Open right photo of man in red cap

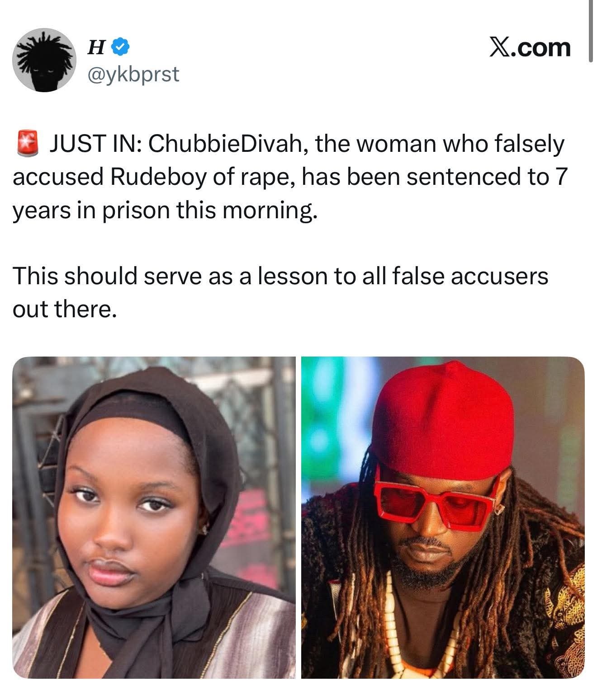point(443,517)
